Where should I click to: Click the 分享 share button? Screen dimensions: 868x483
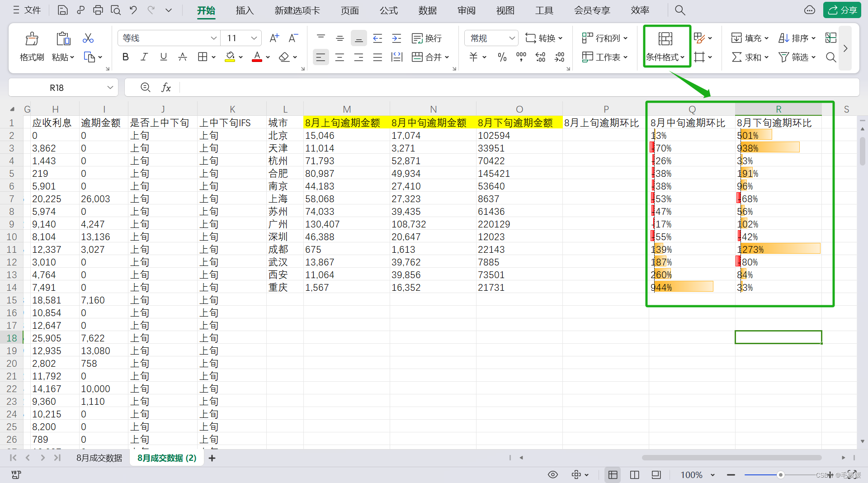842,10
